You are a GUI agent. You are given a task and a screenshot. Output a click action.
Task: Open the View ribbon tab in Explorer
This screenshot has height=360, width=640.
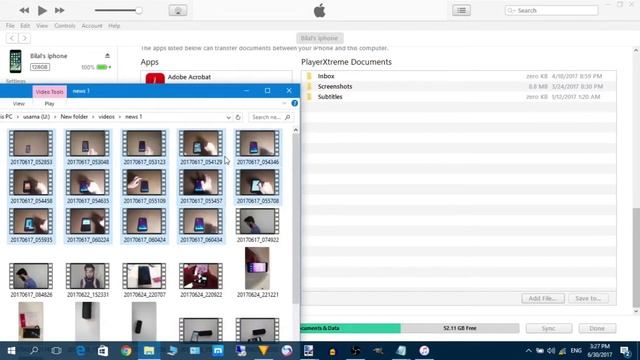click(x=19, y=104)
